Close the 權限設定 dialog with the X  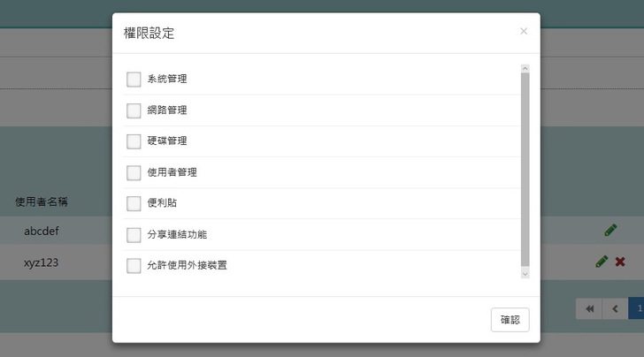(524, 32)
